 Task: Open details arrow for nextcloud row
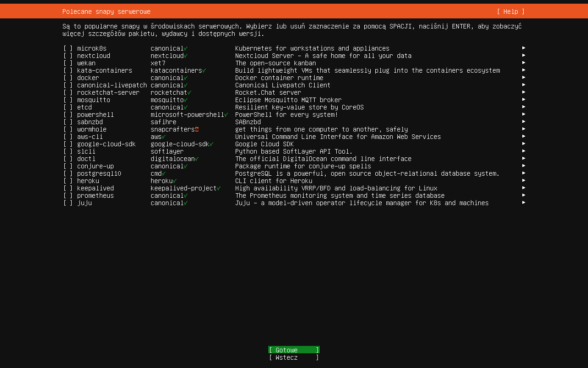(524, 55)
